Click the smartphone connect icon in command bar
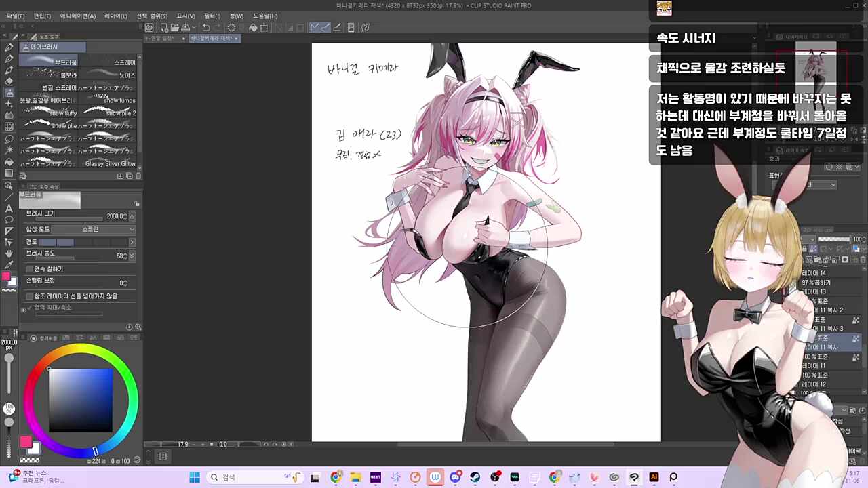The width and height of the screenshot is (868, 488). tap(351, 28)
